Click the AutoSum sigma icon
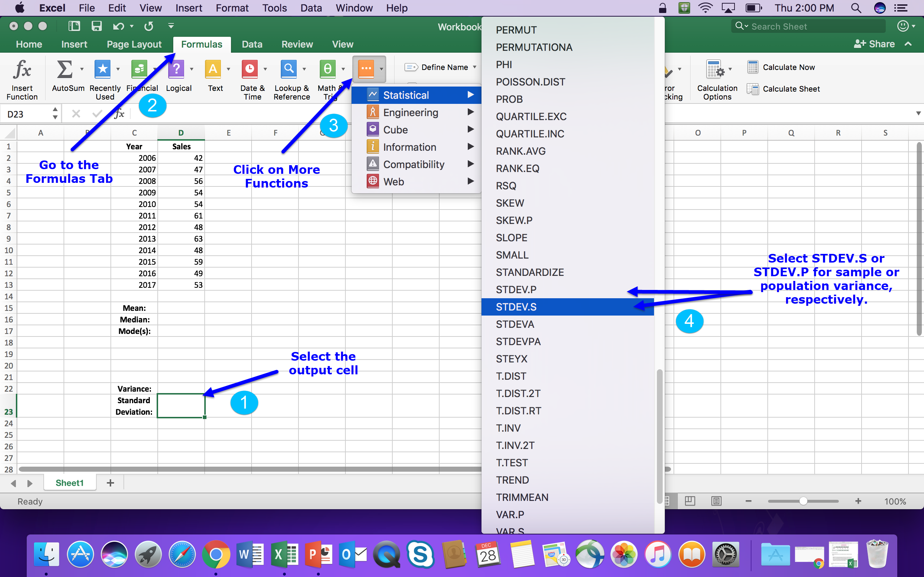This screenshot has height=577, width=924. pyautogui.click(x=65, y=70)
